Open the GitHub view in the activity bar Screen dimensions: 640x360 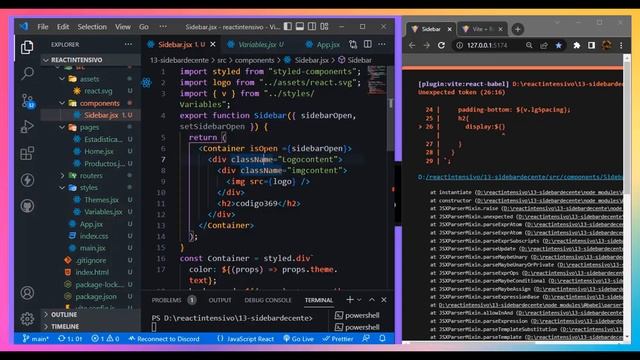(x=27, y=206)
